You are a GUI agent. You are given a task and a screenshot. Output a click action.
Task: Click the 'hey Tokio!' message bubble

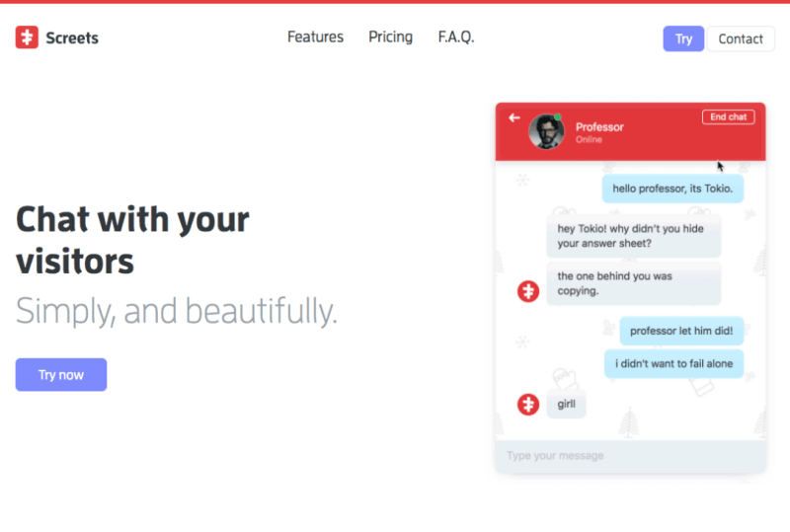[633, 236]
